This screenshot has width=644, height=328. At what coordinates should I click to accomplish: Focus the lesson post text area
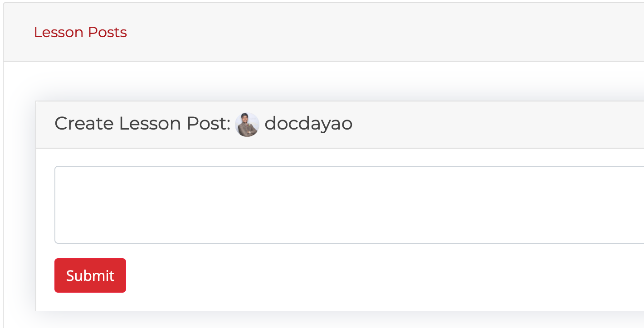click(x=348, y=205)
